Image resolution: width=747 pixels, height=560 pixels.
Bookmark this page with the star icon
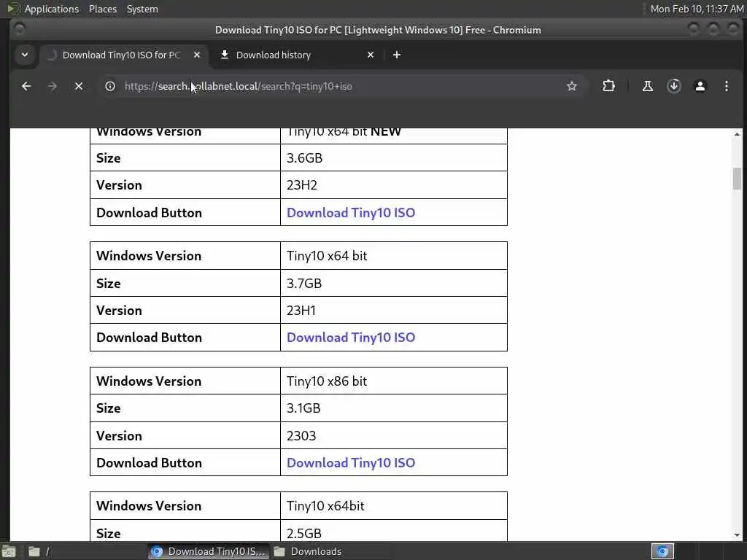[x=572, y=86]
